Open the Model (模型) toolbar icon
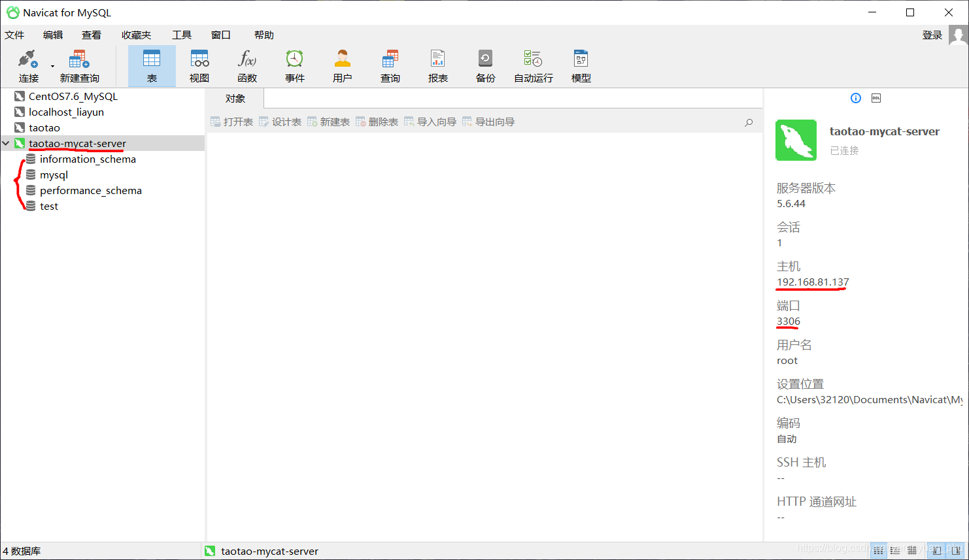This screenshot has width=969, height=560. (581, 66)
